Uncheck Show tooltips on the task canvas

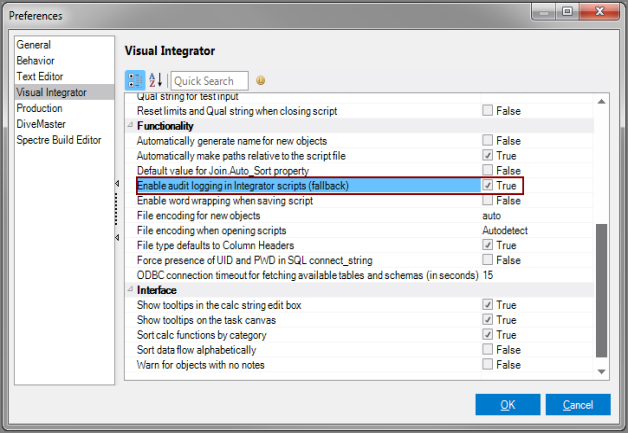point(487,320)
